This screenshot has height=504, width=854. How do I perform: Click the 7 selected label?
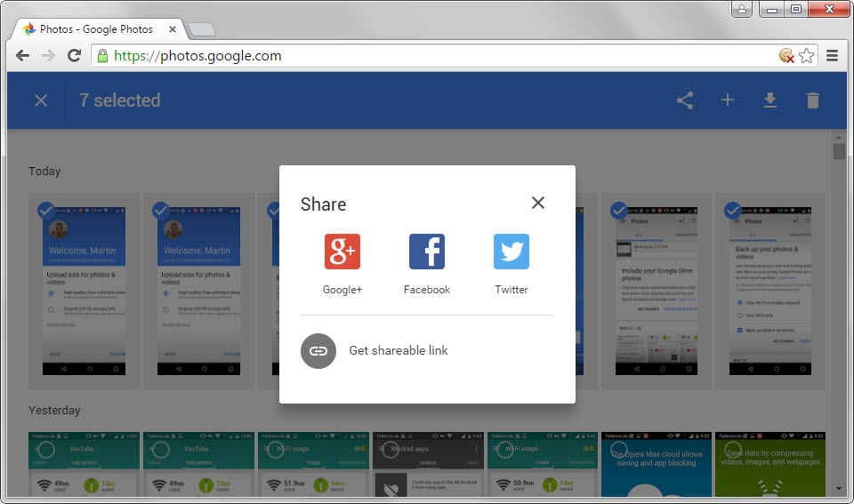click(120, 100)
